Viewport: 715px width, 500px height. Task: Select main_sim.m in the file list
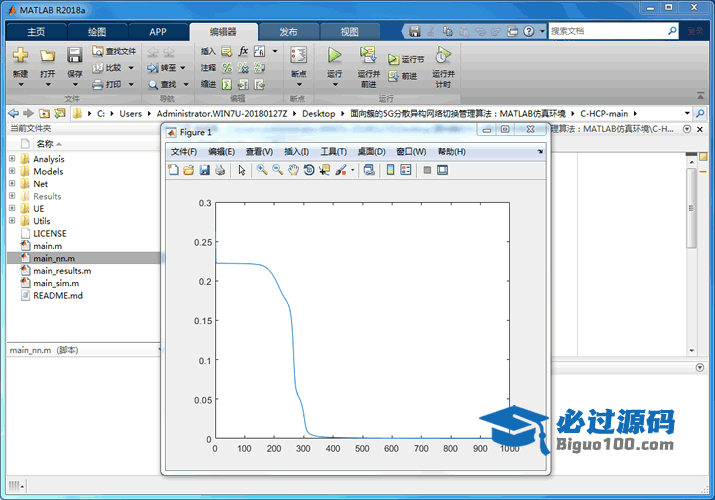coord(55,283)
